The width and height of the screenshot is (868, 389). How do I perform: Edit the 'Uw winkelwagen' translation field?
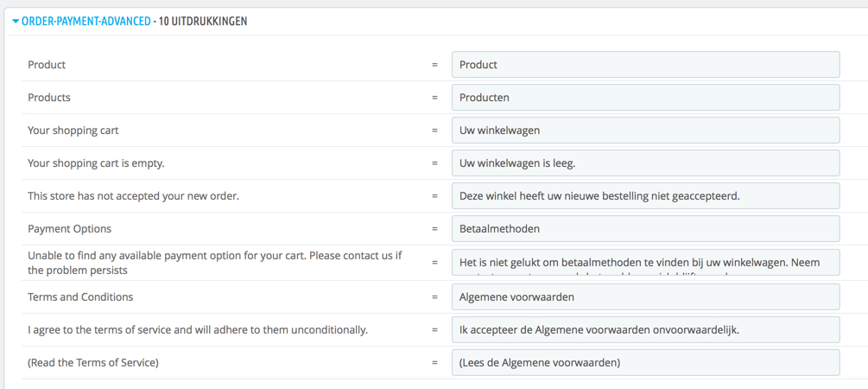click(645, 131)
